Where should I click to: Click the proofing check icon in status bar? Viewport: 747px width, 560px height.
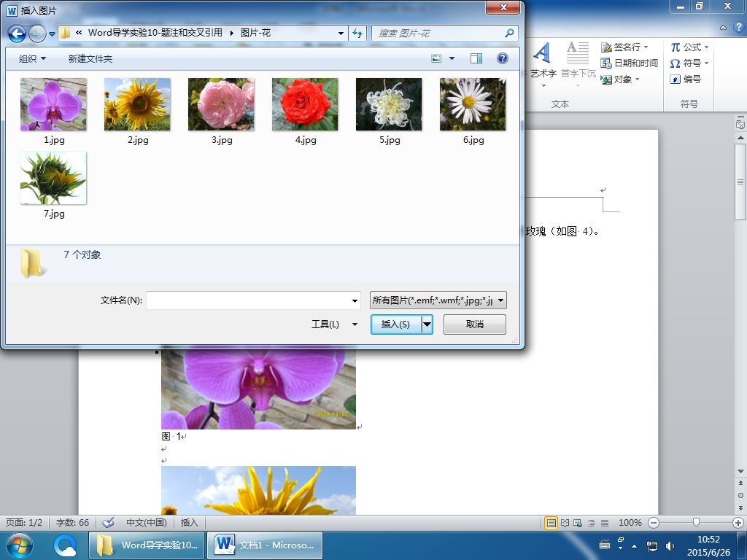(x=109, y=522)
